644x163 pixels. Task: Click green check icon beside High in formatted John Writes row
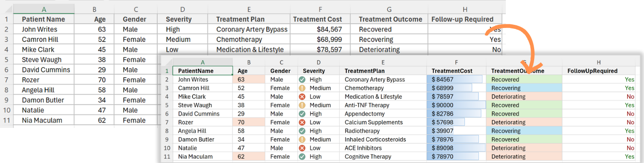pyautogui.click(x=302, y=80)
